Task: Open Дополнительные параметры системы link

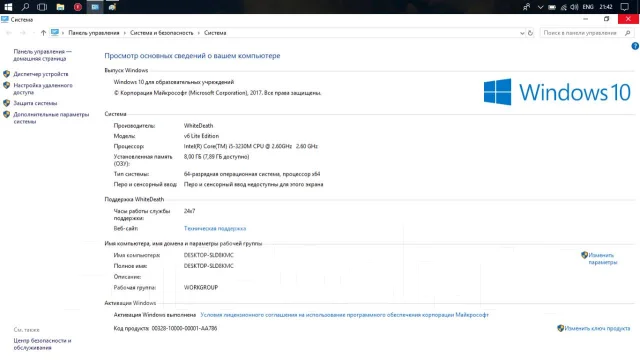Action: click(51, 118)
